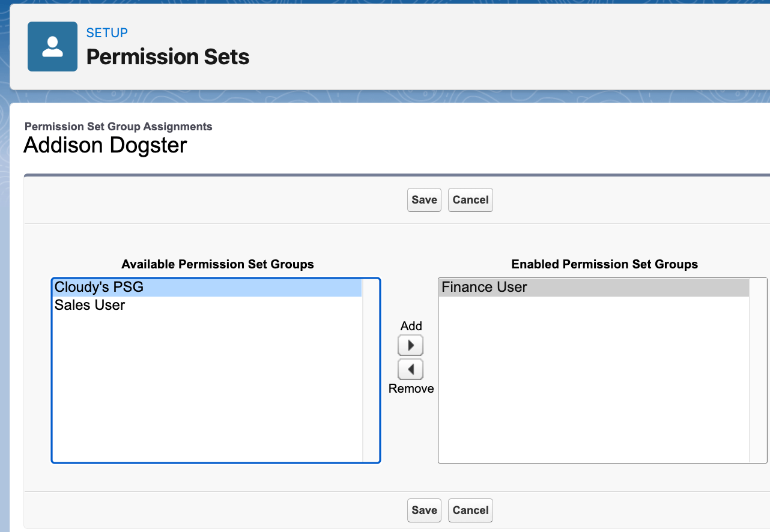Image resolution: width=770 pixels, height=532 pixels.
Task: Click the arrow icon above the Remove label
Action: click(410, 369)
